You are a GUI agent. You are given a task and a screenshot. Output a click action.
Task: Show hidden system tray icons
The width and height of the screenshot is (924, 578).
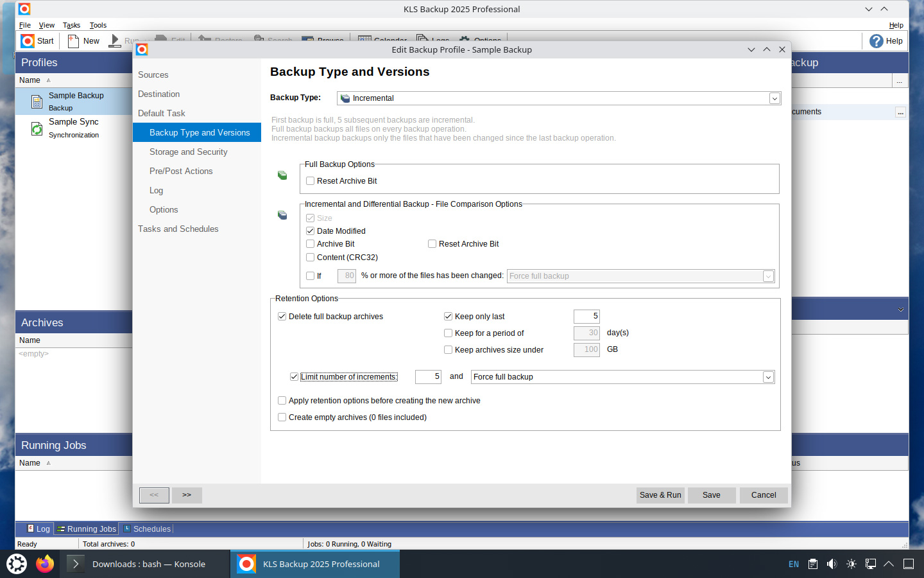coord(889,564)
